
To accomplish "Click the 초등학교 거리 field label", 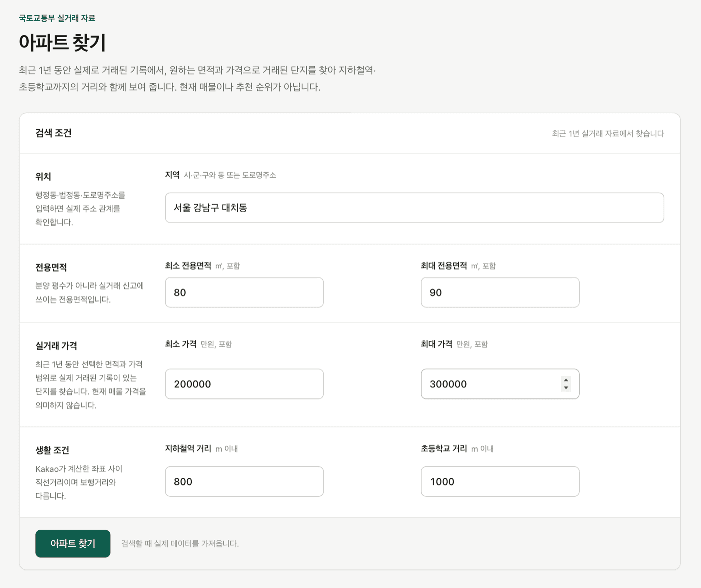I will click(444, 448).
